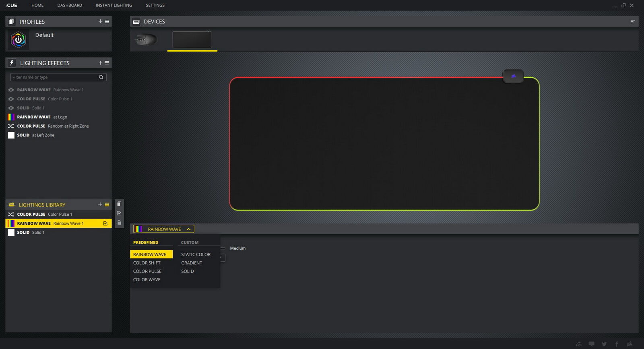Open the feedback chat bubble icon

(592, 344)
